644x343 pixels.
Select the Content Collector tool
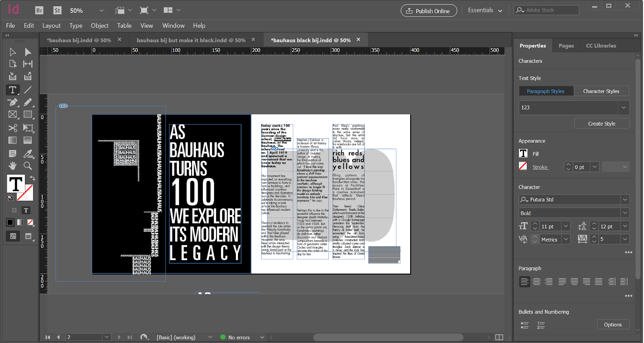coord(13,77)
